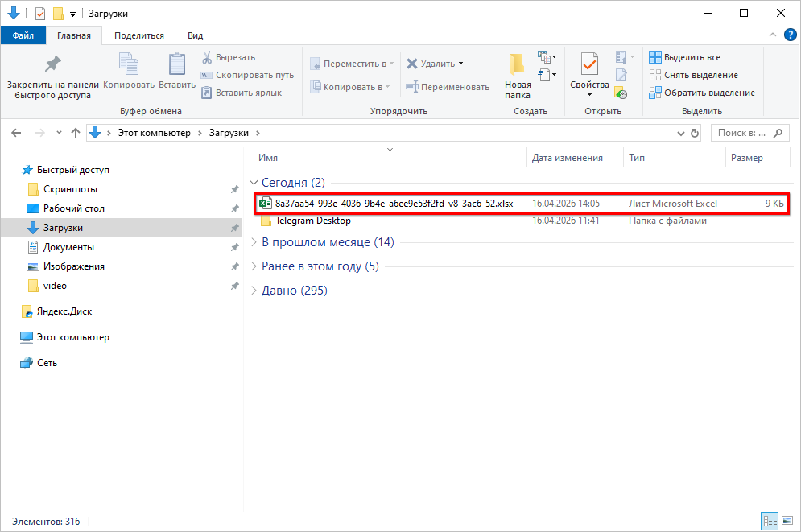Open the address bar history dropdown
Viewport: 801px width, 532px height.
[681, 133]
